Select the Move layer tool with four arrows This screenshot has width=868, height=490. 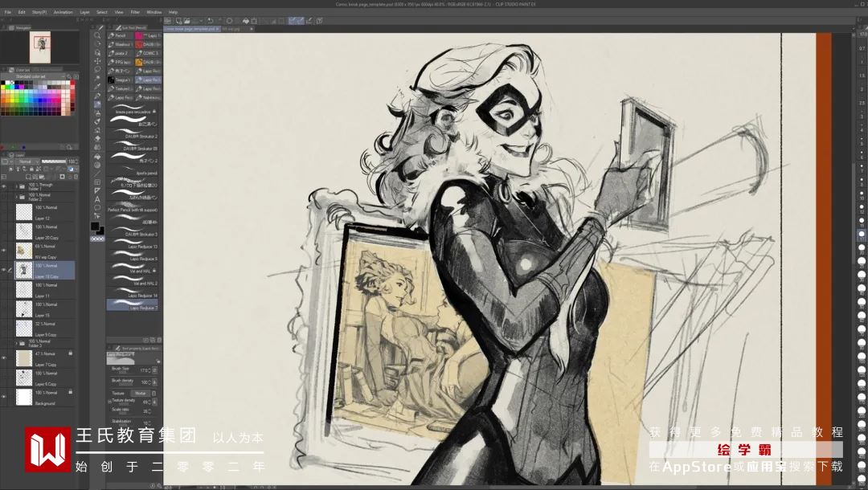click(x=97, y=61)
